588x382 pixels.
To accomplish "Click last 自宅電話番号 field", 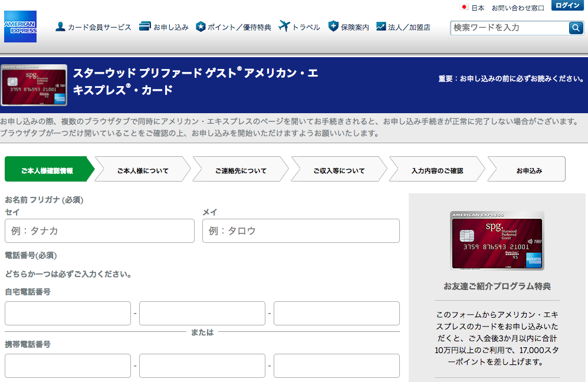I will coord(336,314).
